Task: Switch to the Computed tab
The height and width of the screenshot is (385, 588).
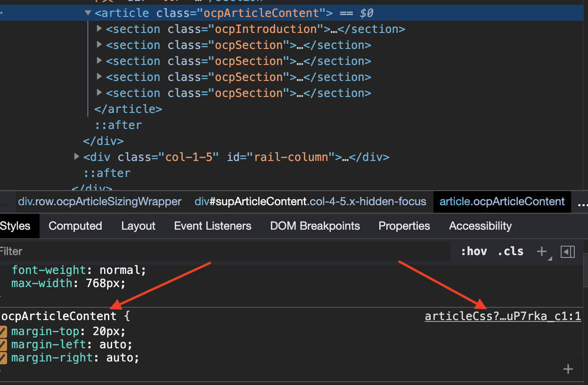Action: 75,226
